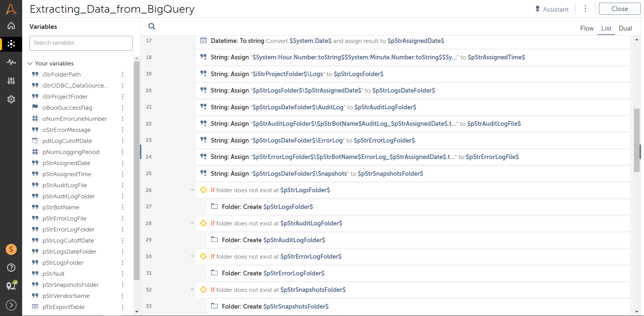Click the Automation bots sidebar icon

coord(11,44)
